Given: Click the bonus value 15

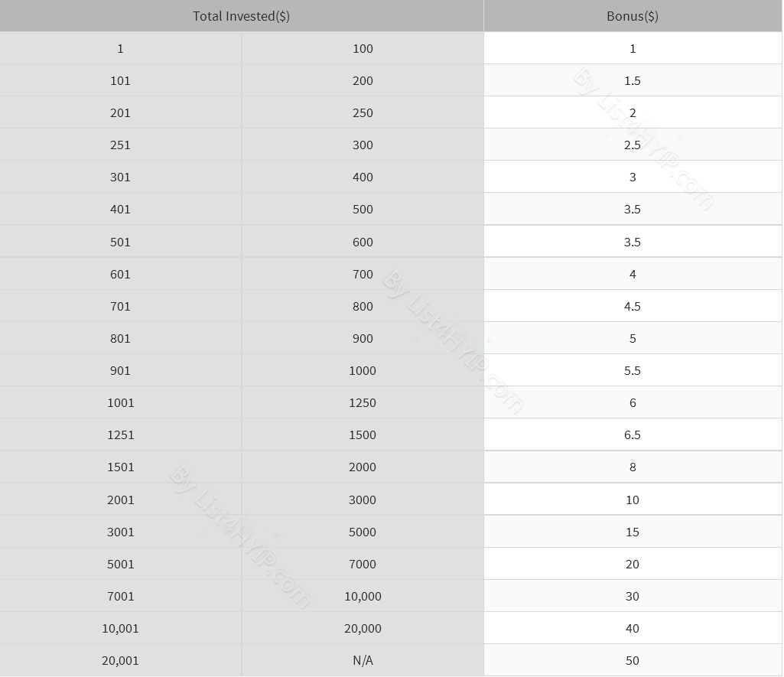Looking at the screenshot, I should point(633,532).
